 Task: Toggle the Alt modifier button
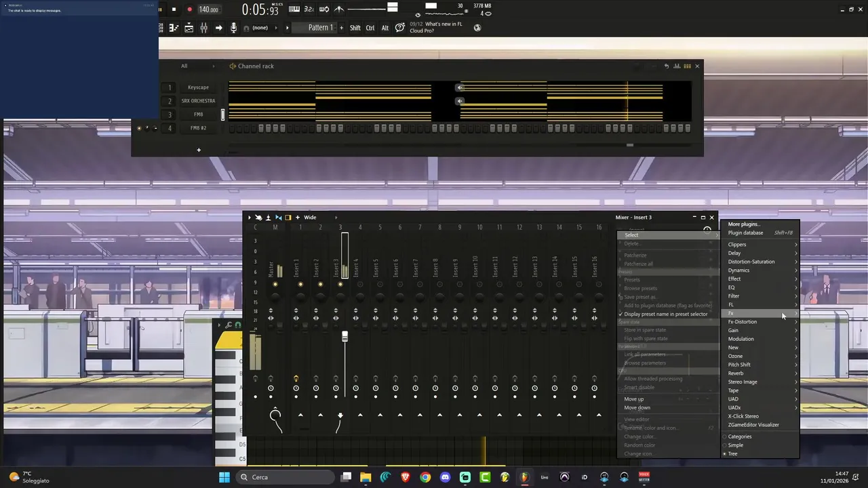(x=385, y=28)
